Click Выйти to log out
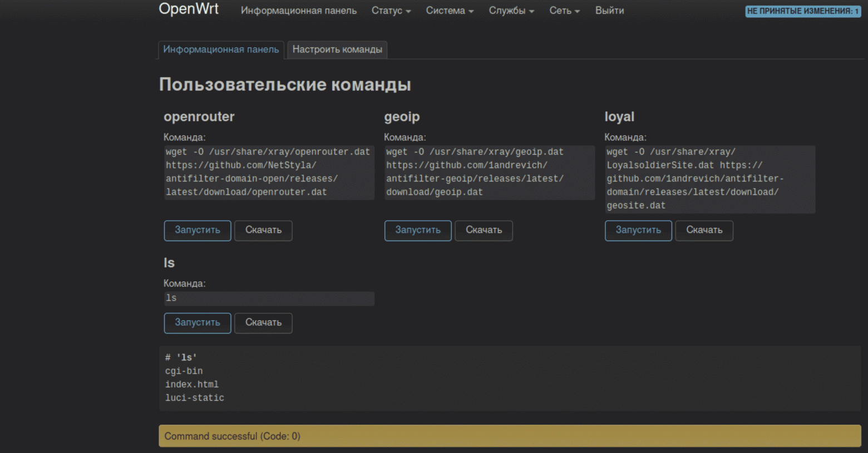The height and width of the screenshot is (453, 868). (x=609, y=11)
